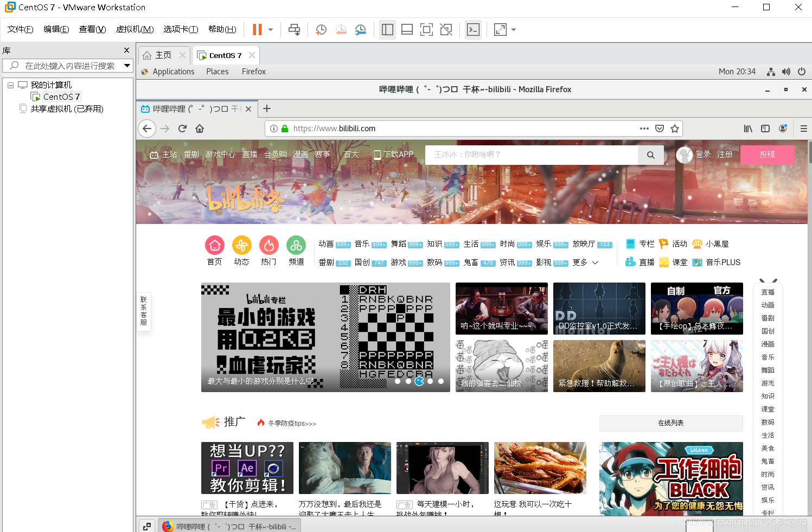Image resolution: width=812 pixels, height=532 pixels.
Task: Select the last carousel dot indicator
Action: tap(441, 381)
